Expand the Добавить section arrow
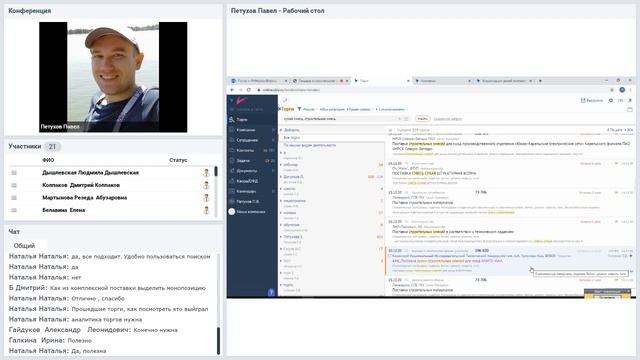The height and width of the screenshot is (360, 640). [x=281, y=130]
